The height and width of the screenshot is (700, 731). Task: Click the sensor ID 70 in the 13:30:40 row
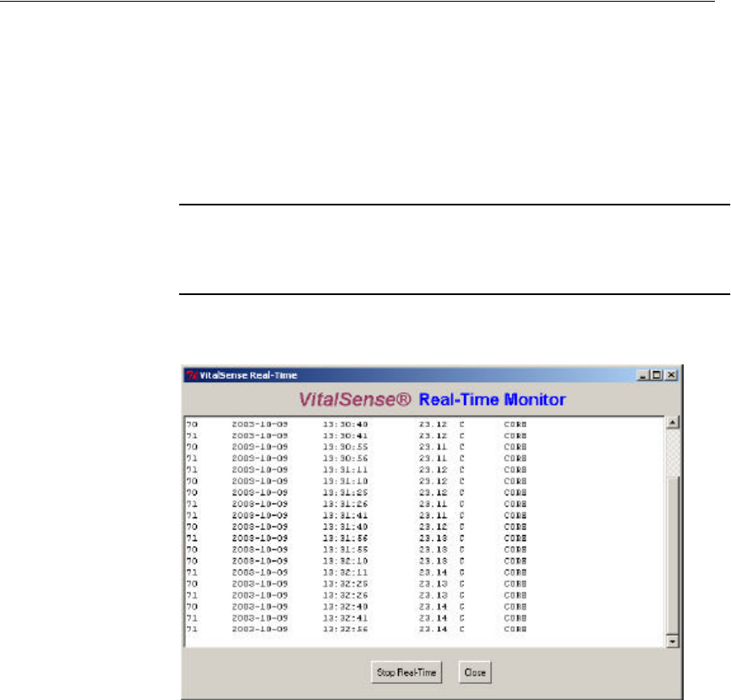point(192,424)
